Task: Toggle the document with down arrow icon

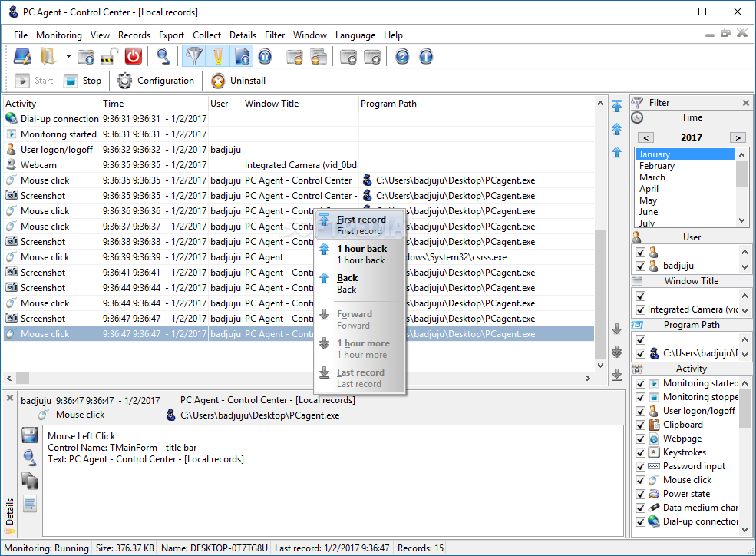Action: pyautogui.click(x=242, y=56)
